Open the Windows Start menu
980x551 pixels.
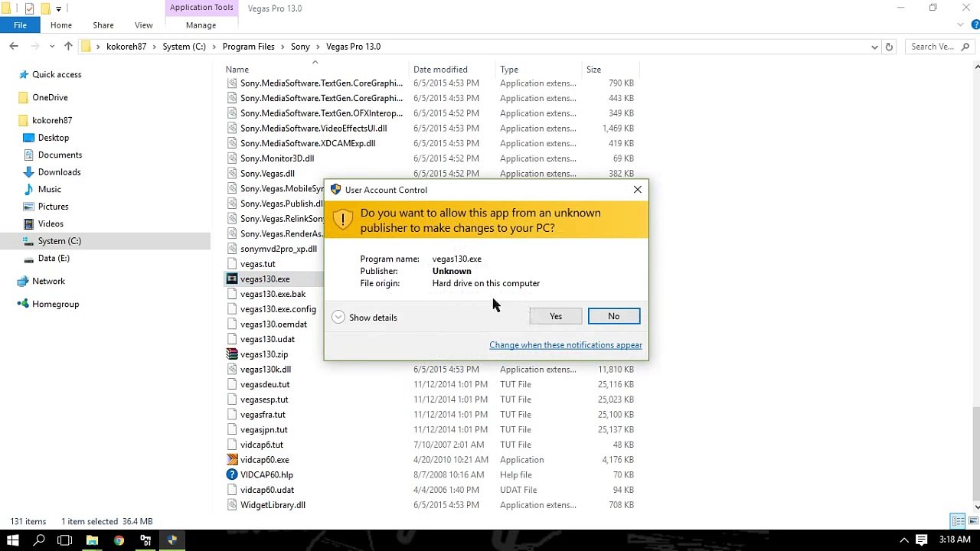(x=13, y=540)
